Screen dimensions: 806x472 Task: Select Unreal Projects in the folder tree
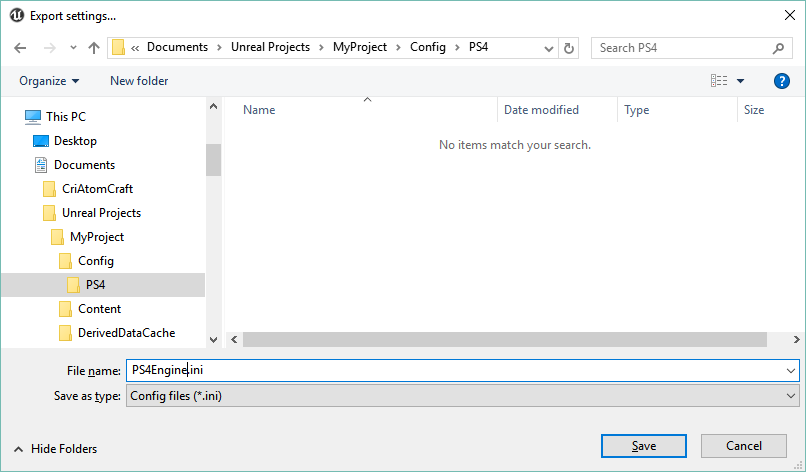(101, 213)
